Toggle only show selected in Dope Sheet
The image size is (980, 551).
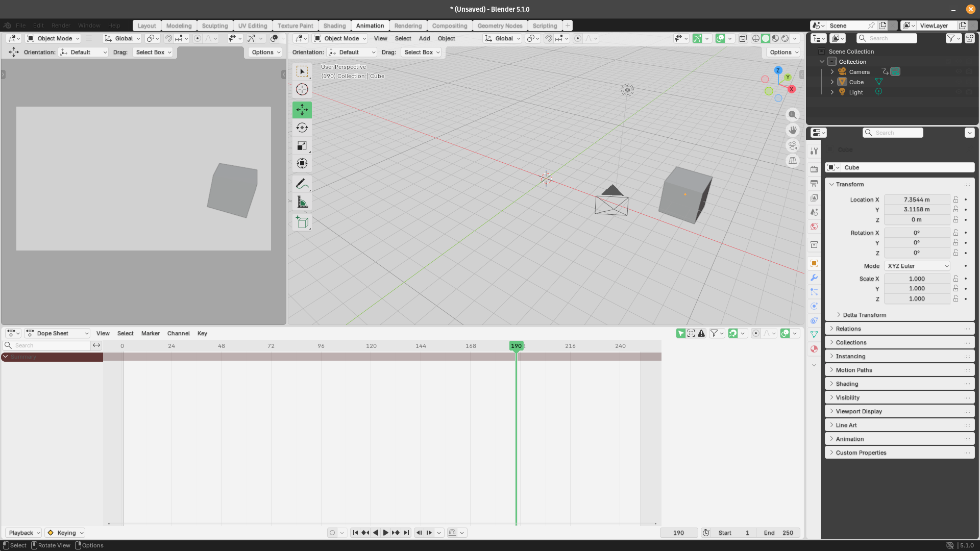[681, 333]
